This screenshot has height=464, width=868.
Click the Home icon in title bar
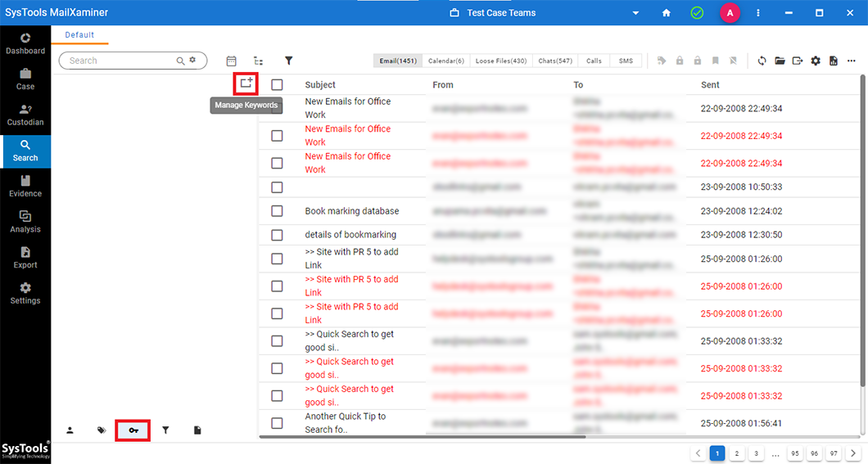pyautogui.click(x=667, y=13)
